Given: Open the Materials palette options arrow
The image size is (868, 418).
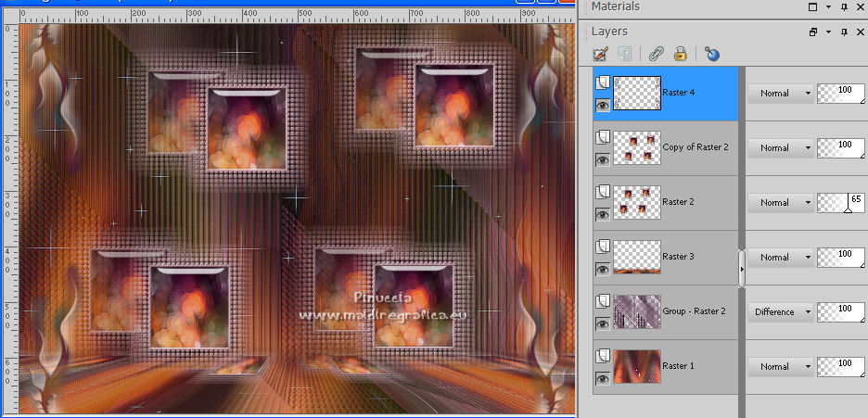Looking at the screenshot, I should tap(829, 7).
